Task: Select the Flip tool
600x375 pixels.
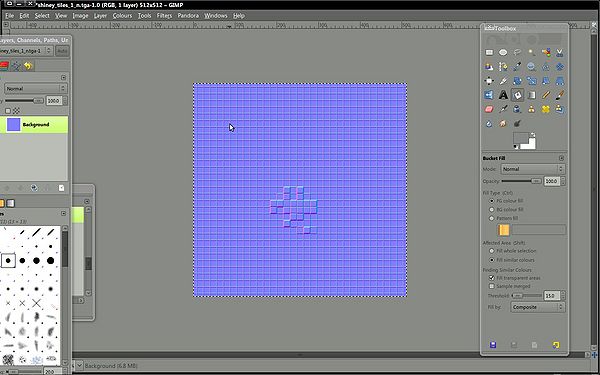Action: 489,95
